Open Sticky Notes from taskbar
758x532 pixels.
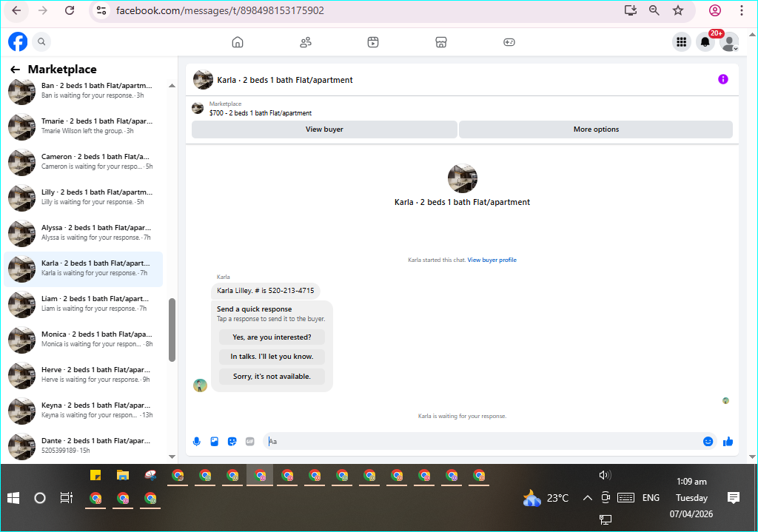pos(95,476)
